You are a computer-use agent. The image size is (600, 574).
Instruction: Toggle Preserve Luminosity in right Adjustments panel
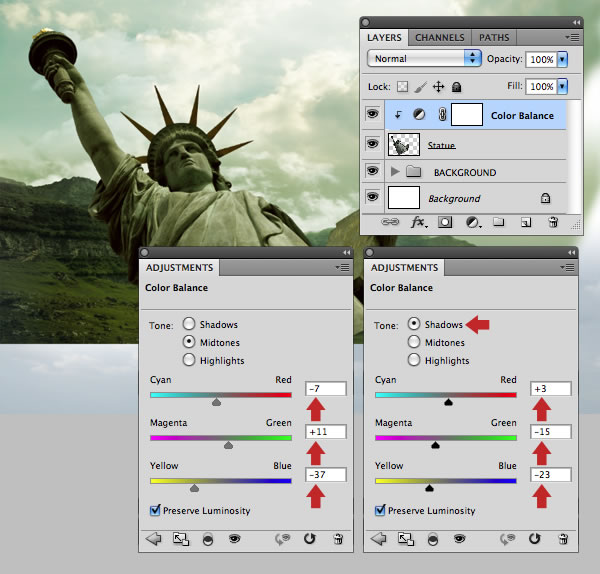[x=380, y=510]
